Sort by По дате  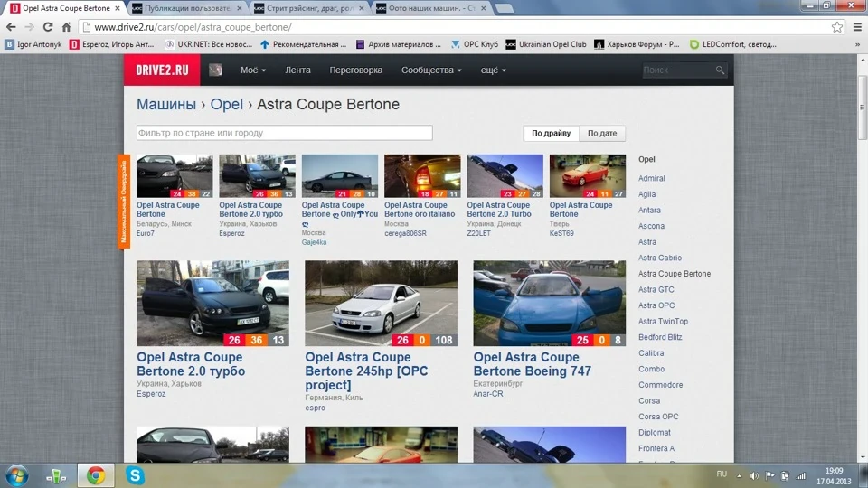coord(602,134)
